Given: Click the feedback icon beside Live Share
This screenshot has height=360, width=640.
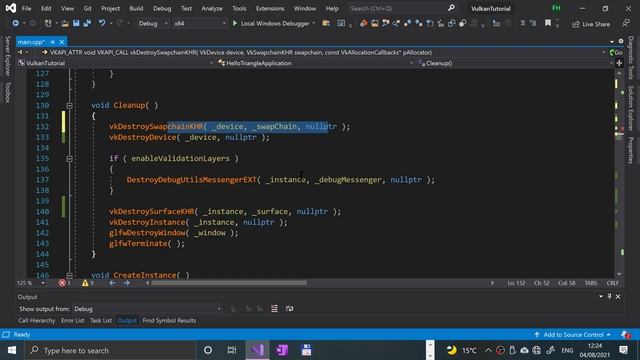Looking at the screenshot, I should point(626,24).
